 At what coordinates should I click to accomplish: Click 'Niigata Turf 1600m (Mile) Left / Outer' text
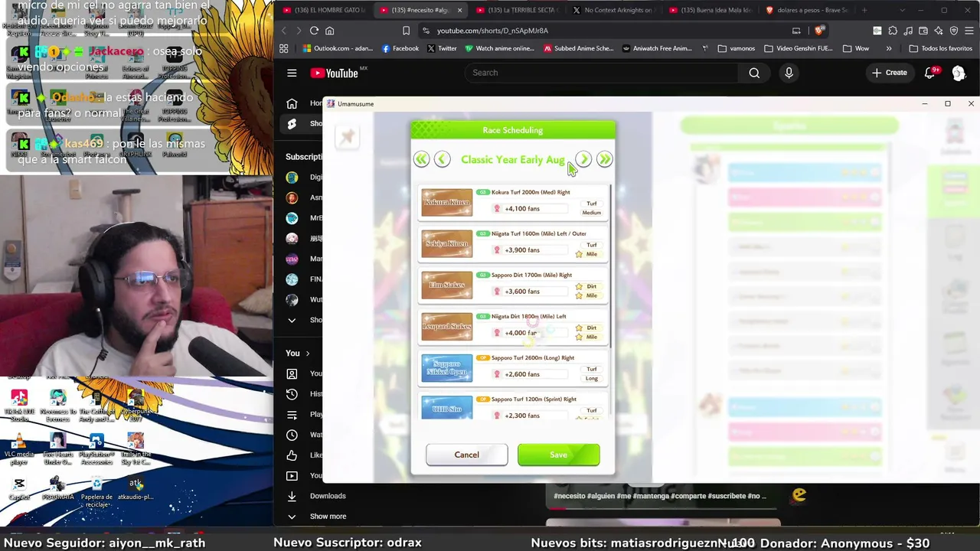click(538, 233)
